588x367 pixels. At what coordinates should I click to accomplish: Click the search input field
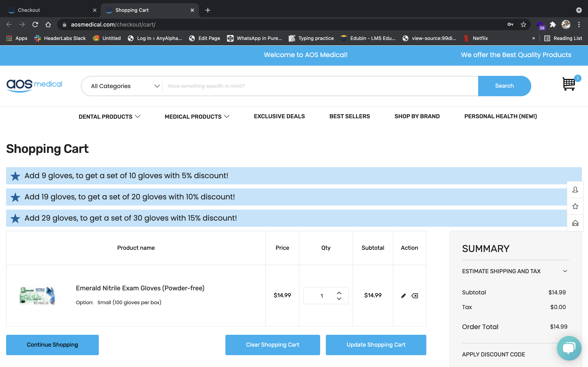(320, 86)
